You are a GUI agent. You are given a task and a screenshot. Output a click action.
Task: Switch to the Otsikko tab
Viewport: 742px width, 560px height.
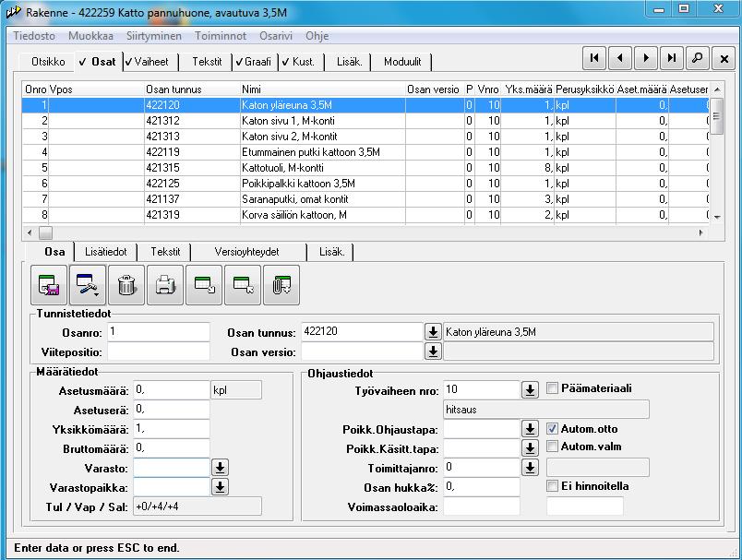[48, 62]
